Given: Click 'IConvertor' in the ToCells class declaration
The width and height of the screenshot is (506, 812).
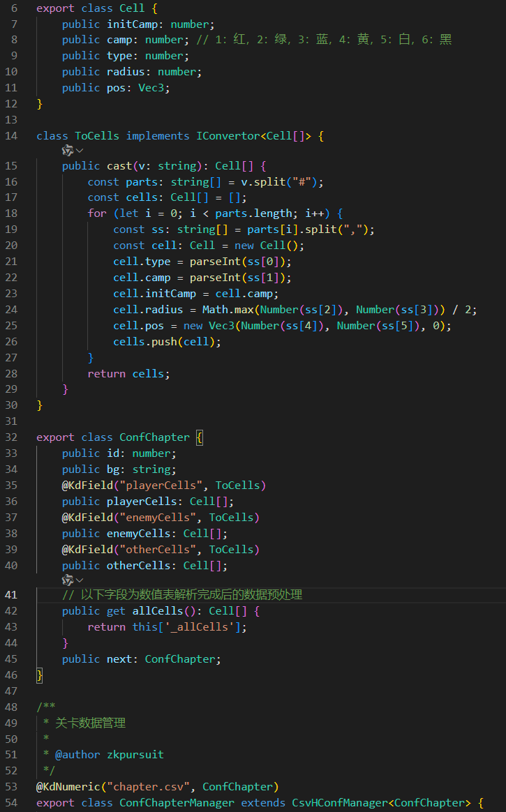Looking at the screenshot, I should (228, 135).
